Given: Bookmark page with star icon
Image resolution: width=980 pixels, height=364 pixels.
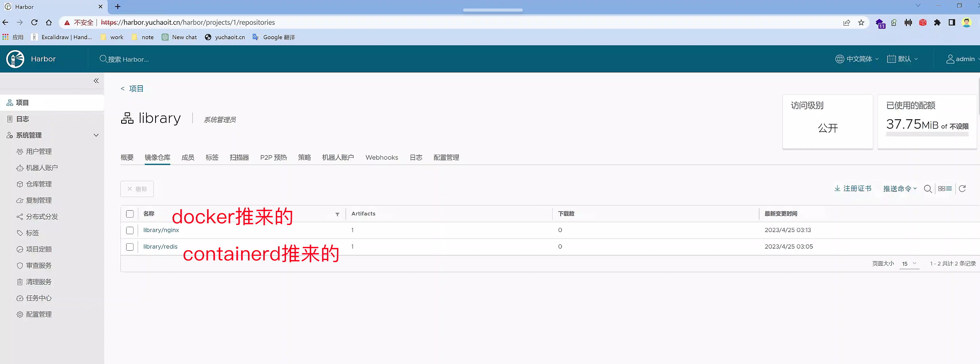Looking at the screenshot, I should (861, 22).
